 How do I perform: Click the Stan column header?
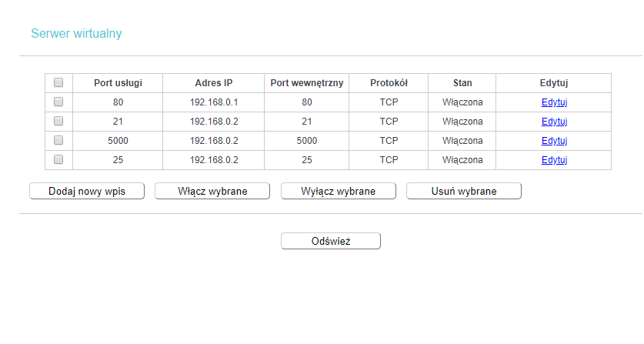point(462,83)
